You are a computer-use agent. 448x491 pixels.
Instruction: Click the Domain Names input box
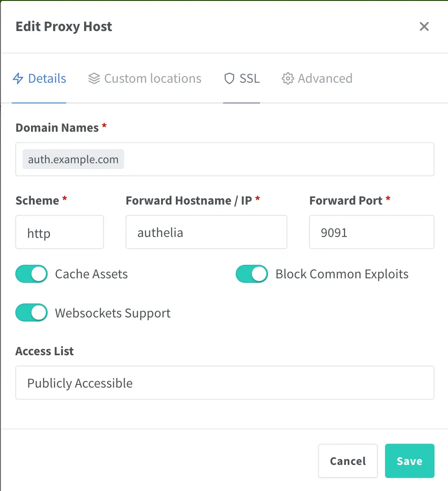click(279, 159)
